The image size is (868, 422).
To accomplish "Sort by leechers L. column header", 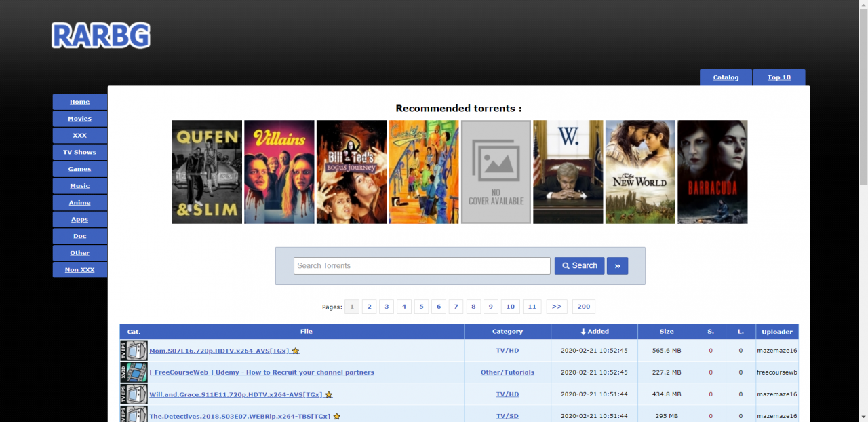I will coord(741,332).
